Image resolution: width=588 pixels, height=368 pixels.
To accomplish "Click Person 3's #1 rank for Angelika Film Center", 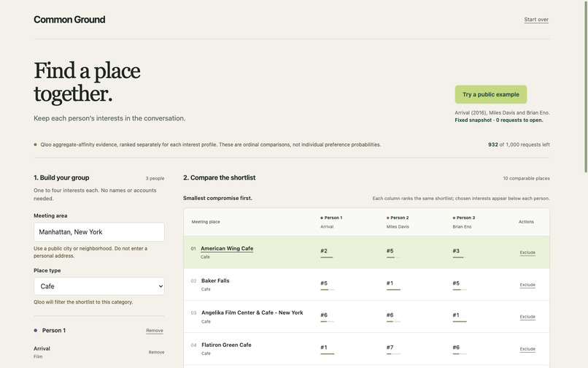I will point(456,315).
